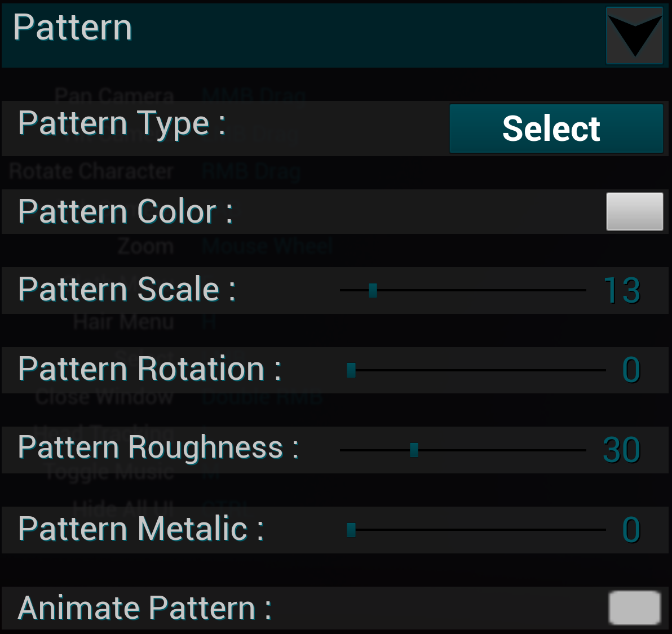Click the Pattern Scale slider handle
Screen dimensions: 672x634
coord(373,290)
